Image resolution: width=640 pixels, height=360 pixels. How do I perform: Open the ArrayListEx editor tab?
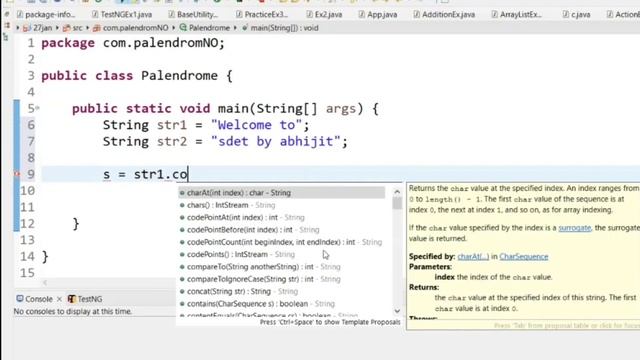[517, 14]
